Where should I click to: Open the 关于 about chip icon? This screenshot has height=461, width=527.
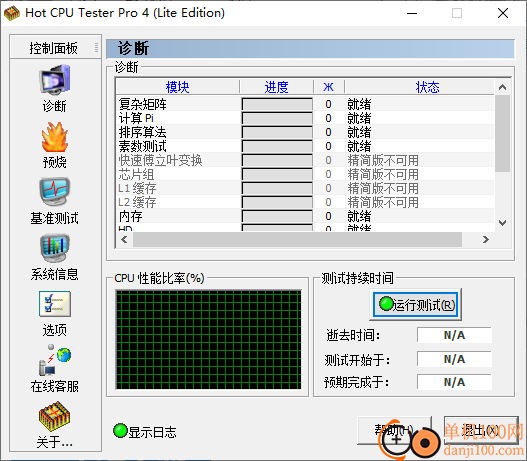pos(55,416)
